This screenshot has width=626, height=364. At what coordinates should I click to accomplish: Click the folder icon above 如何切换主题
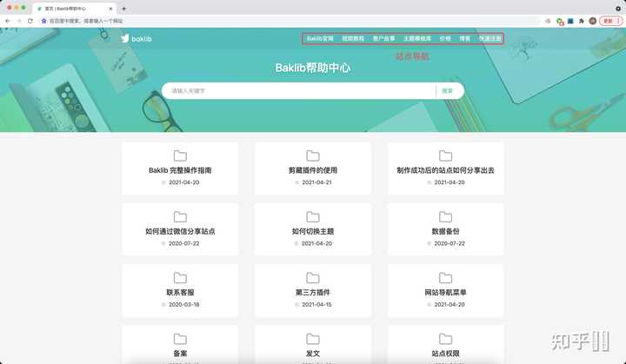point(313,216)
